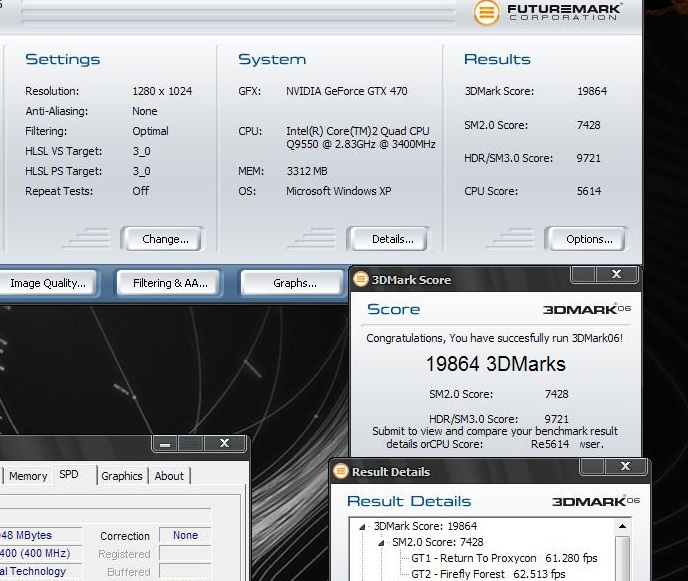The height and width of the screenshot is (581, 688).
Task: Close the Result Details window
Action: [x=626, y=466]
